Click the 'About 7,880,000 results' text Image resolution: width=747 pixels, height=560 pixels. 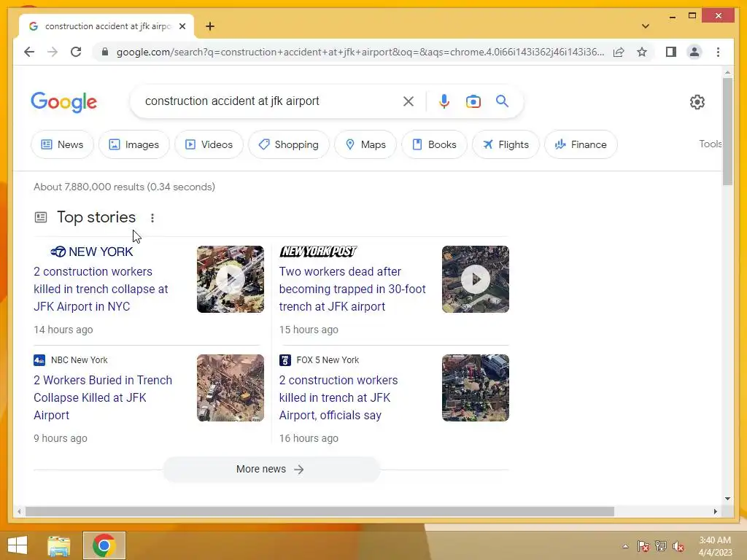[124, 187]
